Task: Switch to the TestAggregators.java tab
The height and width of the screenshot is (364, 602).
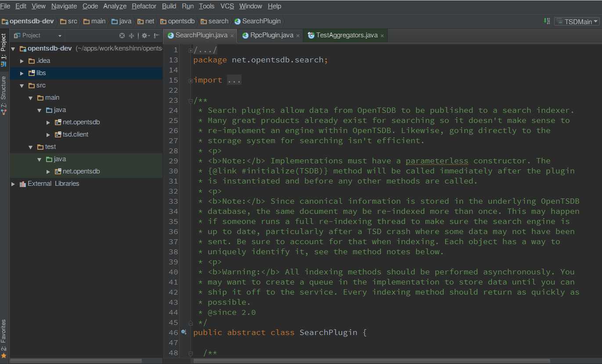Action: [x=347, y=35]
